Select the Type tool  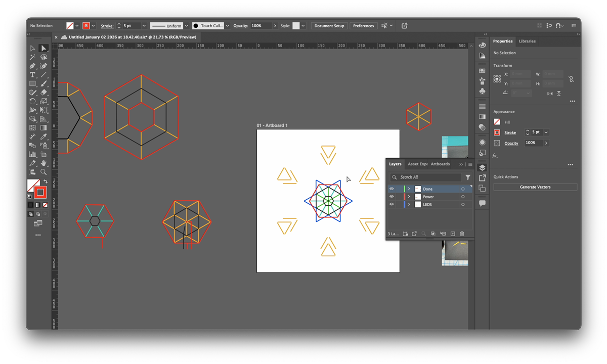pyautogui.click(x=32, y=75)
